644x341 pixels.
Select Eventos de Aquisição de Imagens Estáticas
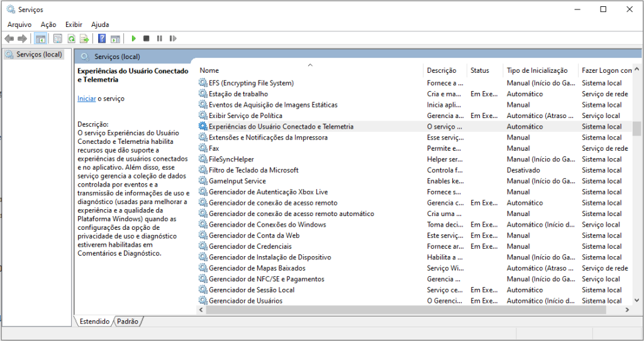[273, 105]
